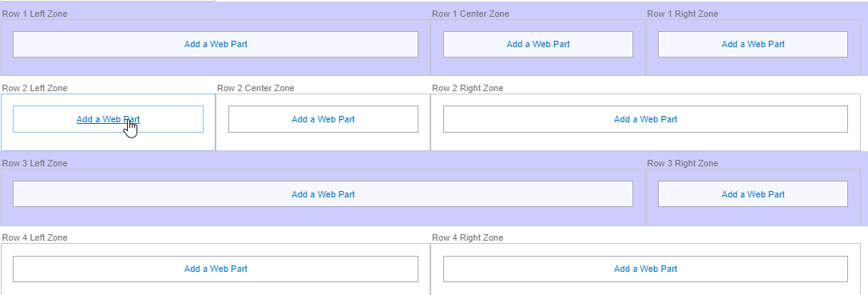Click the 'Row 1 Left Zone' heading label
Viewport: 868px width, 295px height.
(x=35, y=14)
